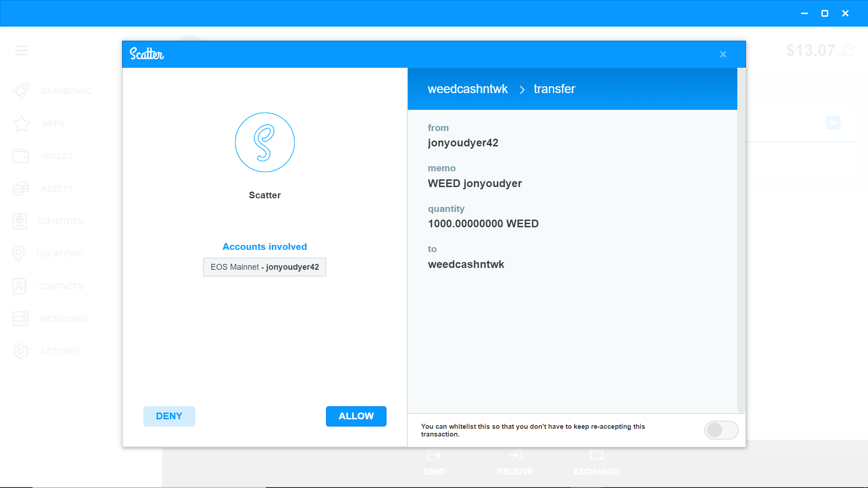The height and width of the screenshot is (488, 868).
Task: Open Dashboard in the sidebar
Action: click(x=66, y=91)
